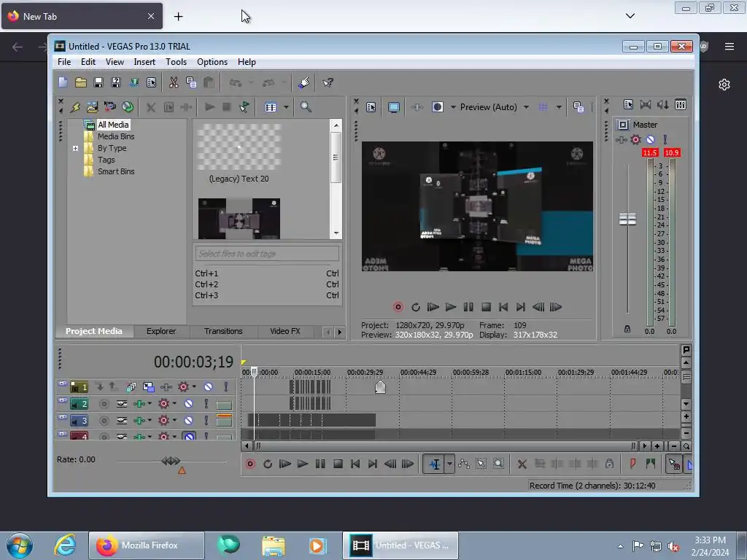Image resolution: width=747 pixels, height=560 pixels.
Task: Open the Options menu
Action: pos(212,62)
